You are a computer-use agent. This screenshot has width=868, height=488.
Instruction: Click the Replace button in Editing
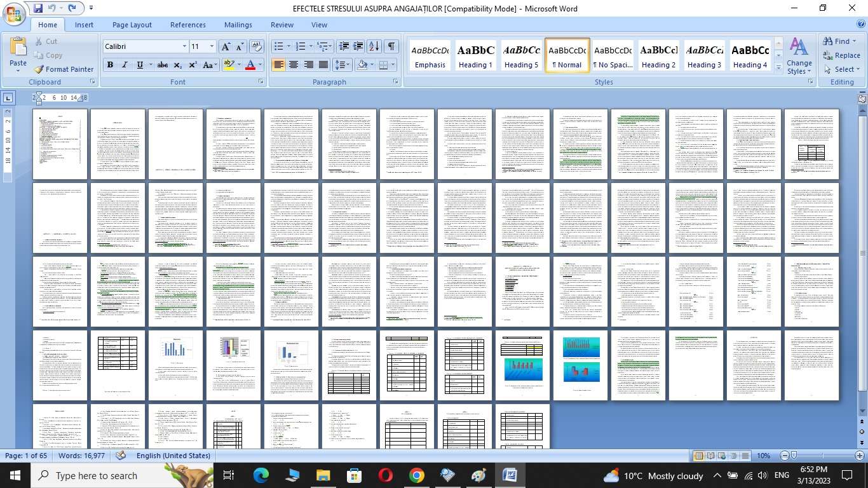(841, 55)
